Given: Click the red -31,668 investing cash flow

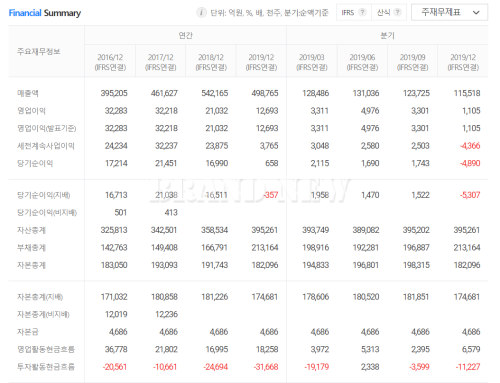Looking at the screenshot, I should tap(266, 367).
